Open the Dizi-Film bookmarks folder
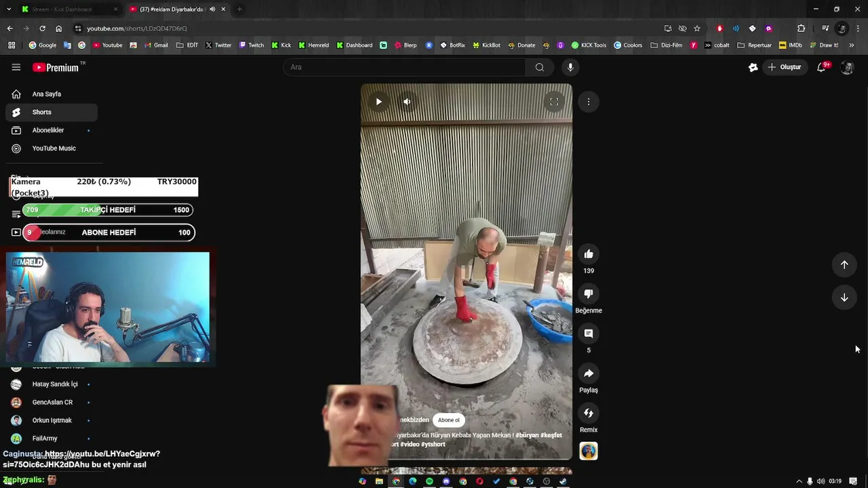Image resolution: width=868 pixels, height=488 pixels. (667, 45)
